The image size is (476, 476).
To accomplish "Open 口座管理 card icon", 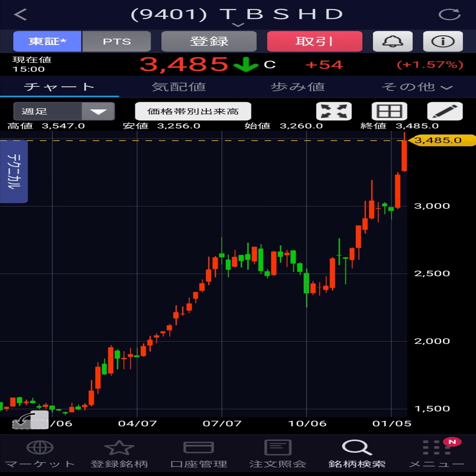I will (198, 447).
